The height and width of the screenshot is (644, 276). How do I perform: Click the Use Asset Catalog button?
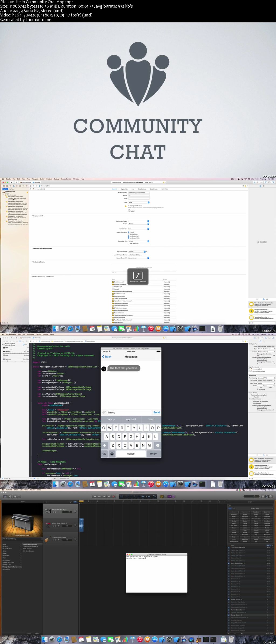click(135, 255)
